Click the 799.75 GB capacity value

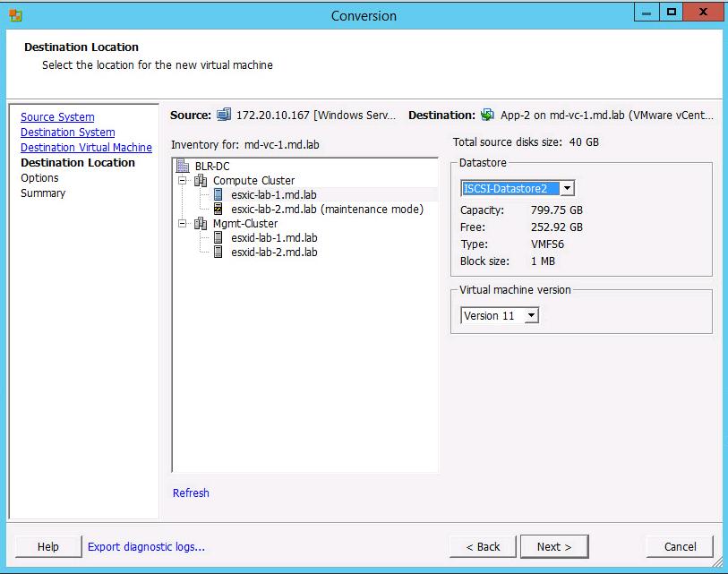pyautogui.click(x=557, y=210)
